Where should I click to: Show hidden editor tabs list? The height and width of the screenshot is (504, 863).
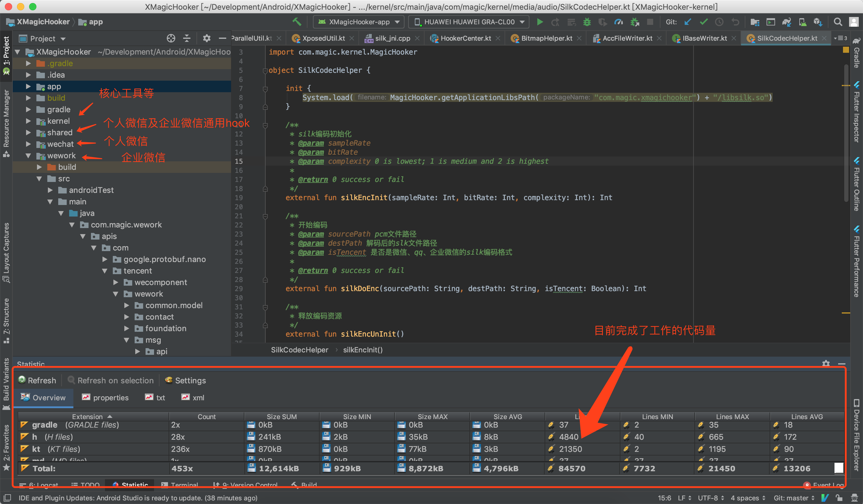tap(841, 38)
